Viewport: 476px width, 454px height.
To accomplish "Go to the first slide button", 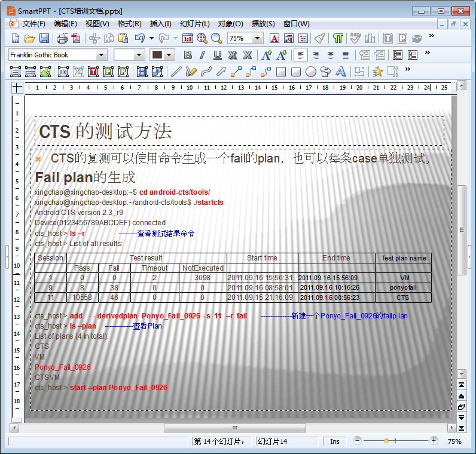I will point(461,385).
